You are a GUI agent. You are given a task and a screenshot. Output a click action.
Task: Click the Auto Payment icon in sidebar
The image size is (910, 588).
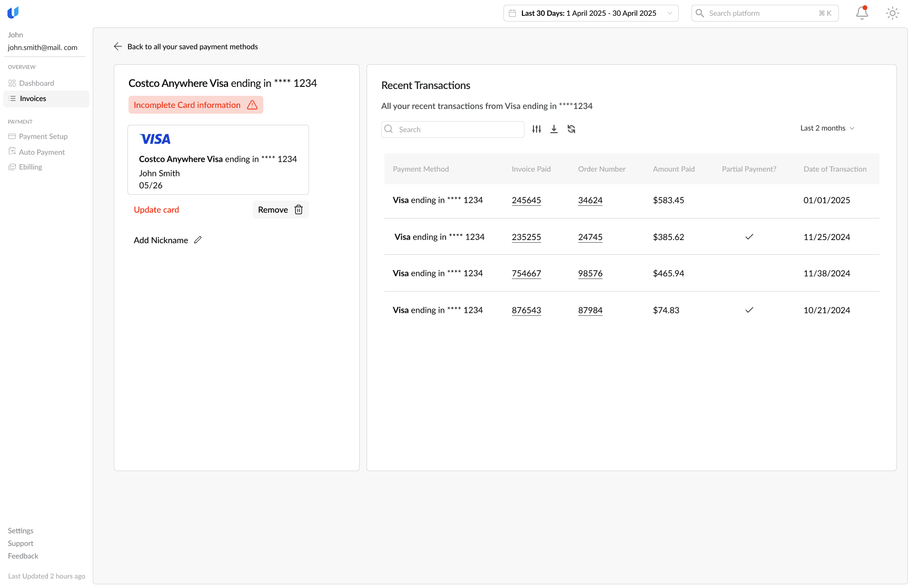click(12, 152)
